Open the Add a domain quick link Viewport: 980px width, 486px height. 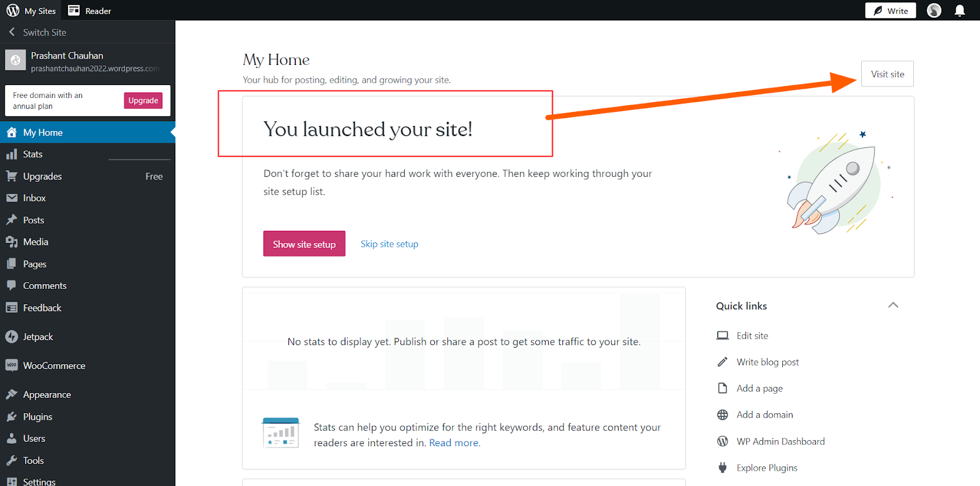point(764,414)
